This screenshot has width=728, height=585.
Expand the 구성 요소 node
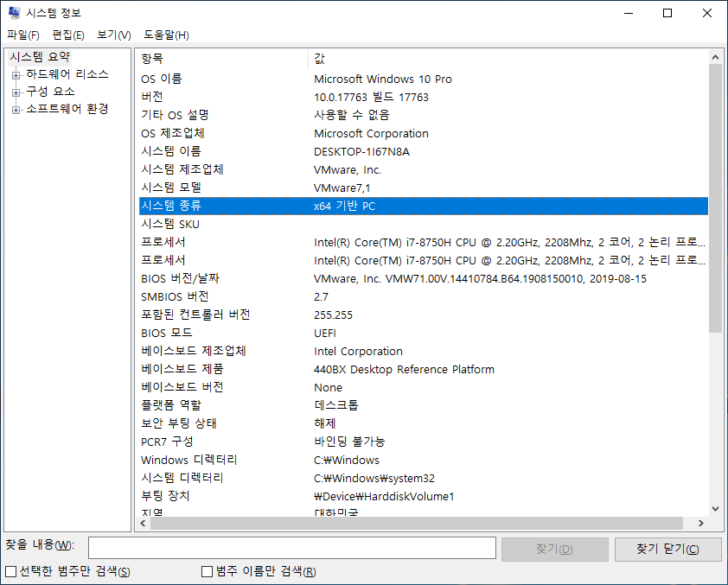click(x=16, y=92)
